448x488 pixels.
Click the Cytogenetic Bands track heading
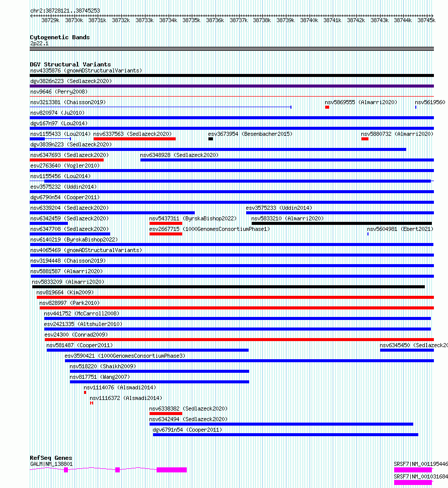point(60,38)
